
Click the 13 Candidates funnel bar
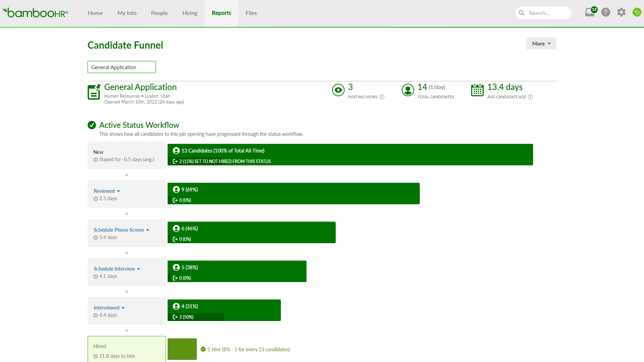pyautogui.click(x=350, y=155)
